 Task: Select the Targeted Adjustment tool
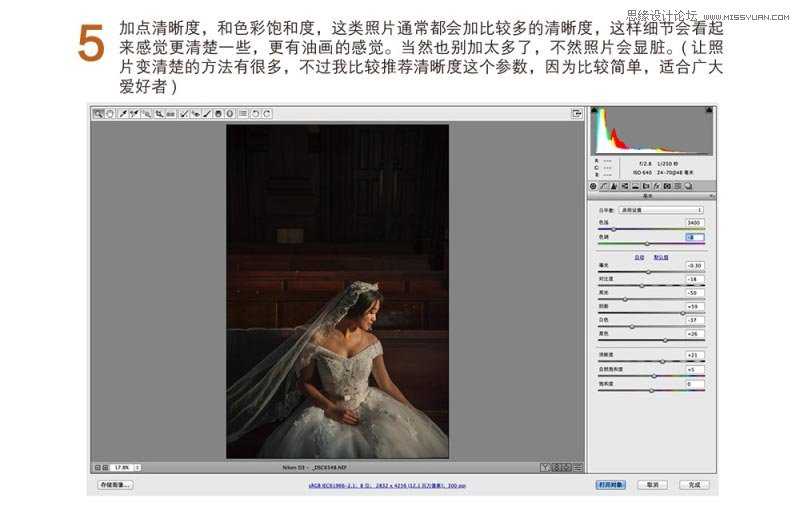pos(146,114)
